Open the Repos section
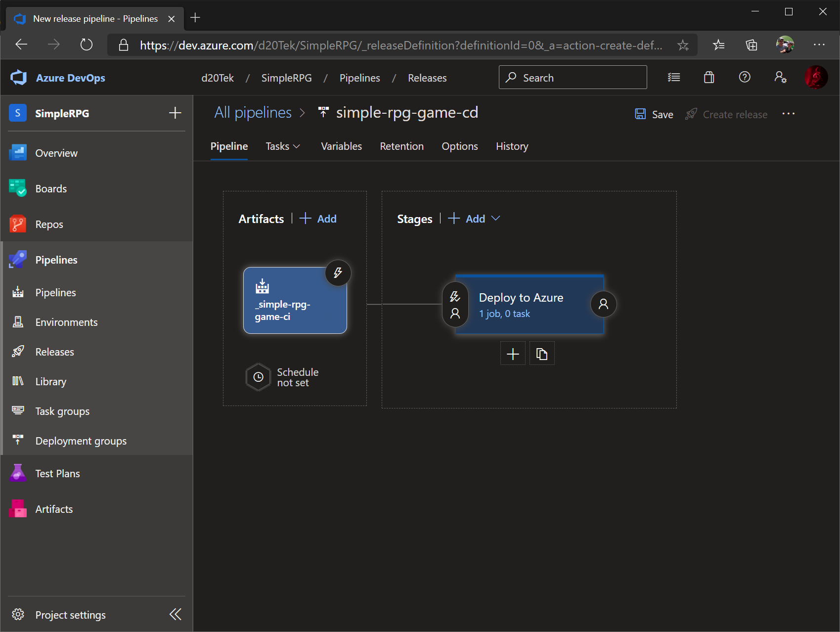840x632 pixels. point(49,224)
